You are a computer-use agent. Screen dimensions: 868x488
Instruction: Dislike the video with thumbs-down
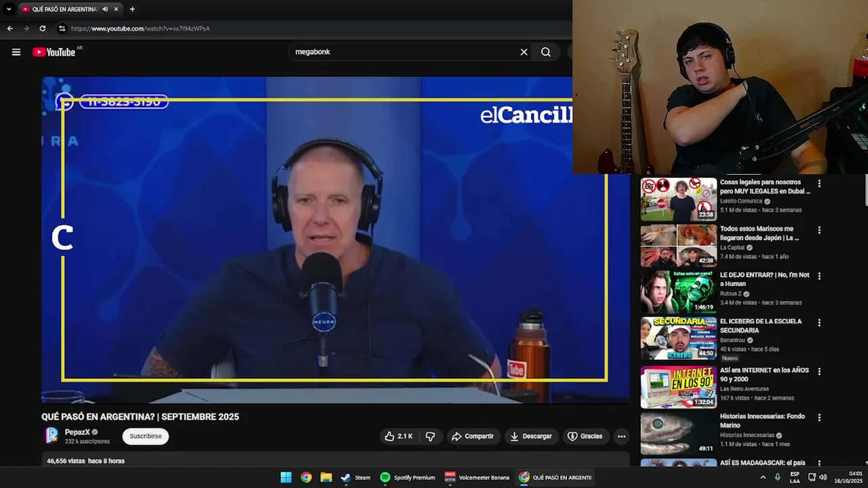click(430, 436)
